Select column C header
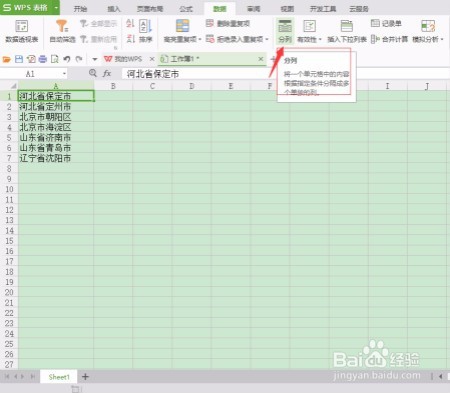 point(152,86)
